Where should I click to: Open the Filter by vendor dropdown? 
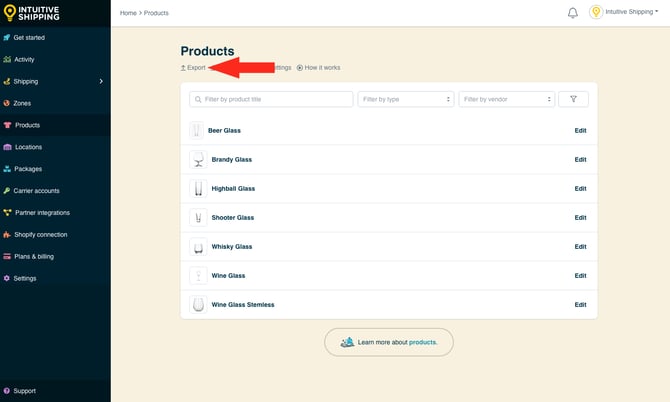(507, 99)
